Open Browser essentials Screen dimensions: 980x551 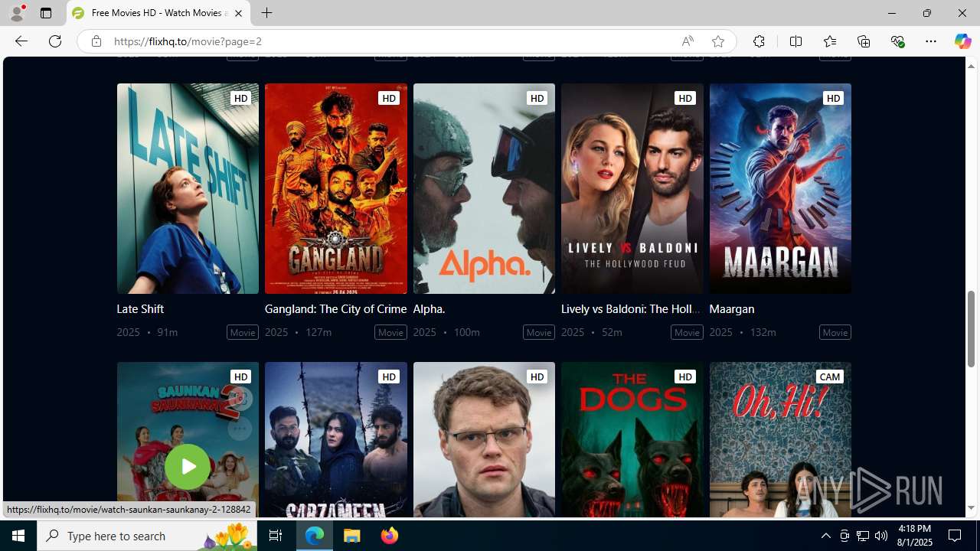tap(897, 41)
